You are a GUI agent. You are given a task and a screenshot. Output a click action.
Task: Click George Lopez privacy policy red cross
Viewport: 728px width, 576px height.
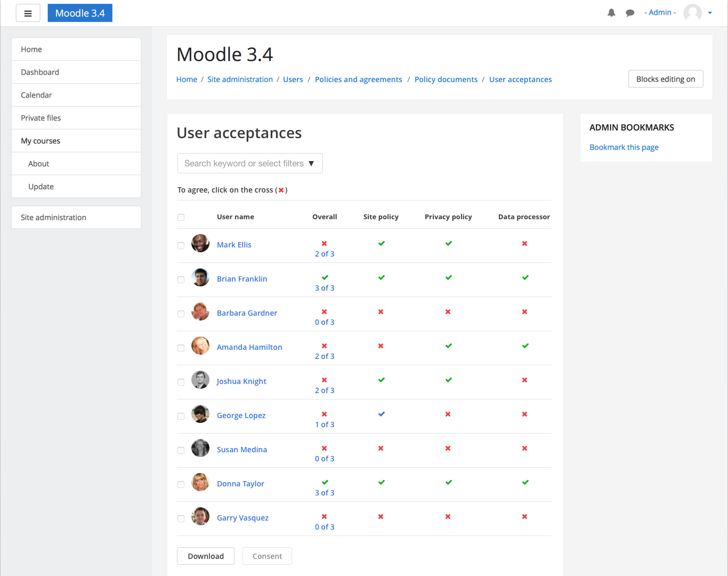pyautogui.click(x=448, y=414)
